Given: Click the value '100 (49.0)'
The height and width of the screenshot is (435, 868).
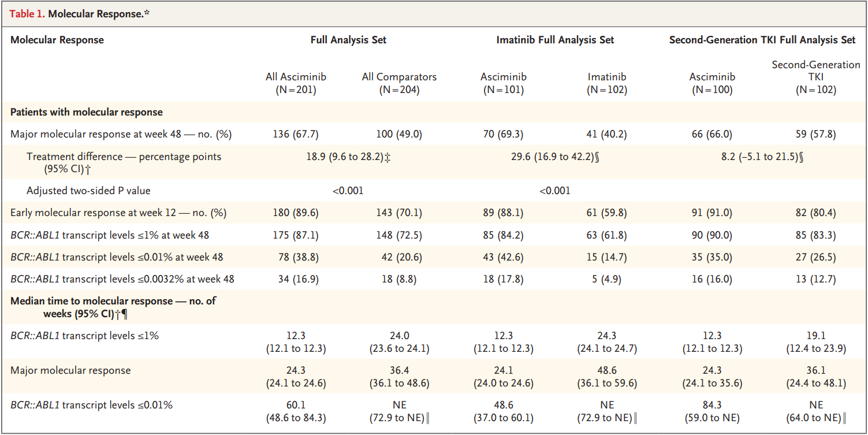Looking at the screenshot, I should [400, 135].
